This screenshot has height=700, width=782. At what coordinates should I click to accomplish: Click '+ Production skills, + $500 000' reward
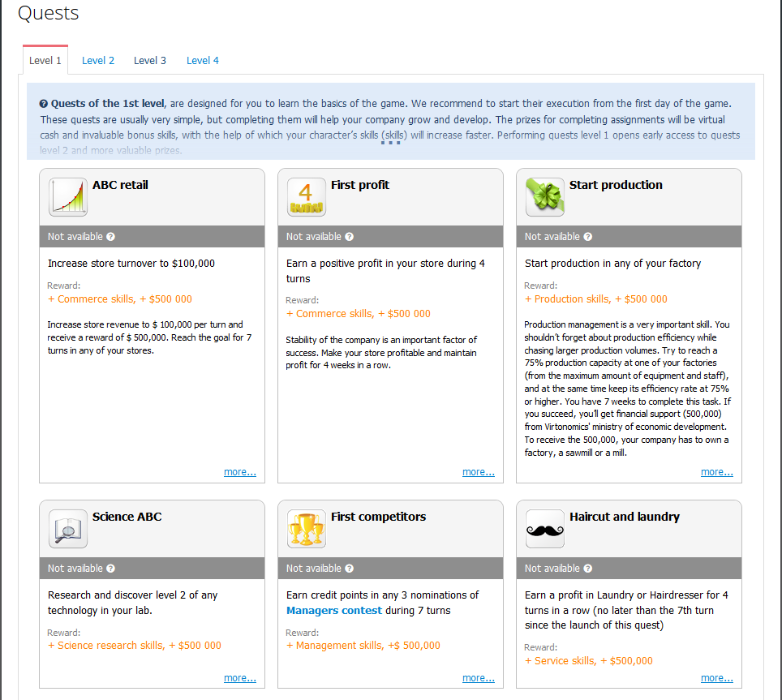coord(596,299)
